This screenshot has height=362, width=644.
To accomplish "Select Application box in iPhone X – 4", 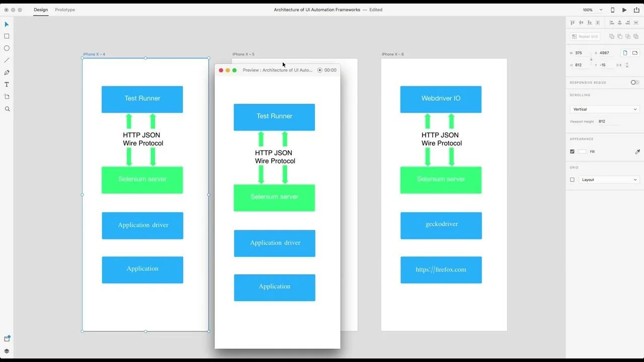I will [142, 269].
